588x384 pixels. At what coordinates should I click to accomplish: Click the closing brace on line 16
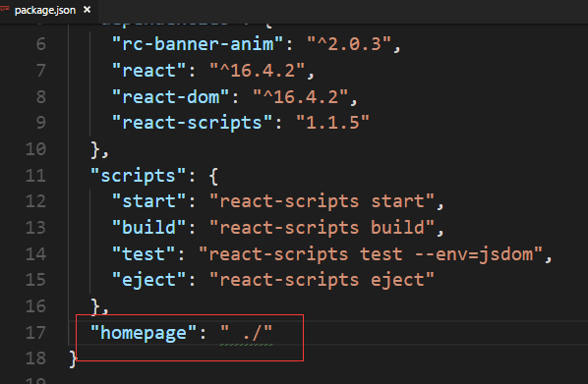(95, 306)
